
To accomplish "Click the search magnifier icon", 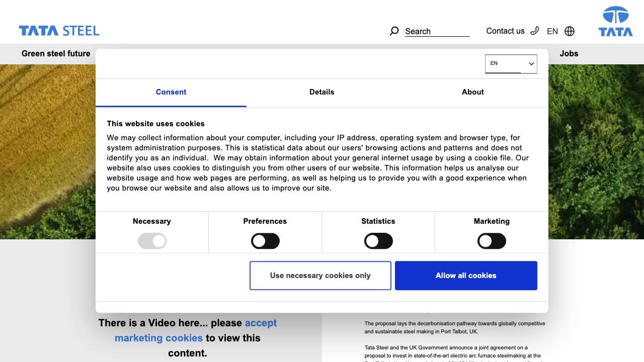I will pyautogui.click(x=394, y=31).
